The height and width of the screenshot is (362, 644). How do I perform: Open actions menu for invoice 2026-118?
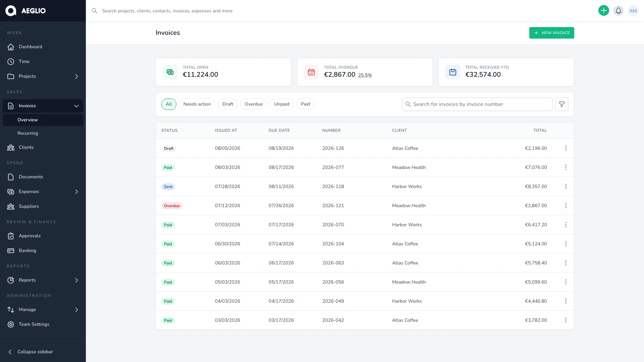pyautogui.click(x=566, y=186)
